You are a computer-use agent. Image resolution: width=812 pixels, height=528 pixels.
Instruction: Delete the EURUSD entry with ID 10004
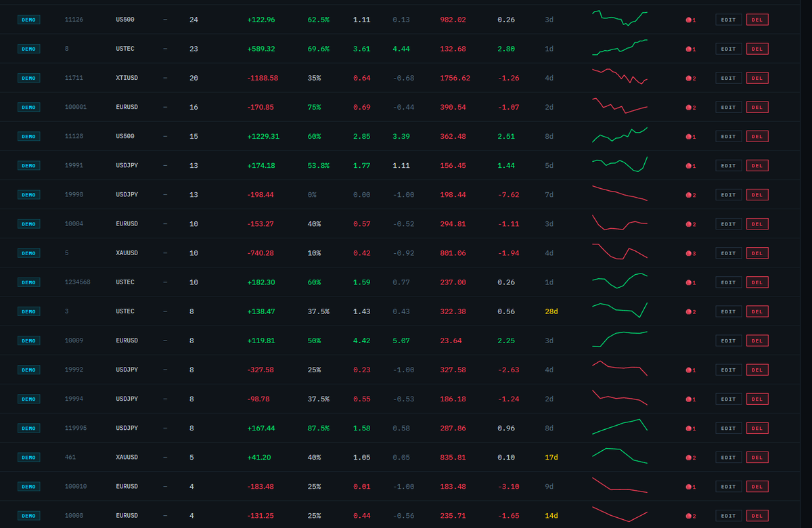tap(757, 223)
